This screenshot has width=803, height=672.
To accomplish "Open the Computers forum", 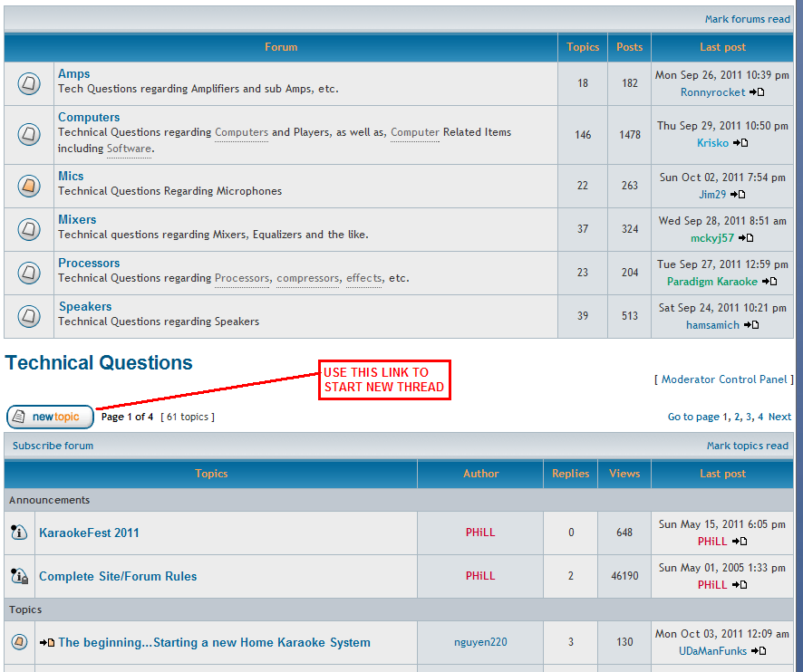I will pos(89,118).
